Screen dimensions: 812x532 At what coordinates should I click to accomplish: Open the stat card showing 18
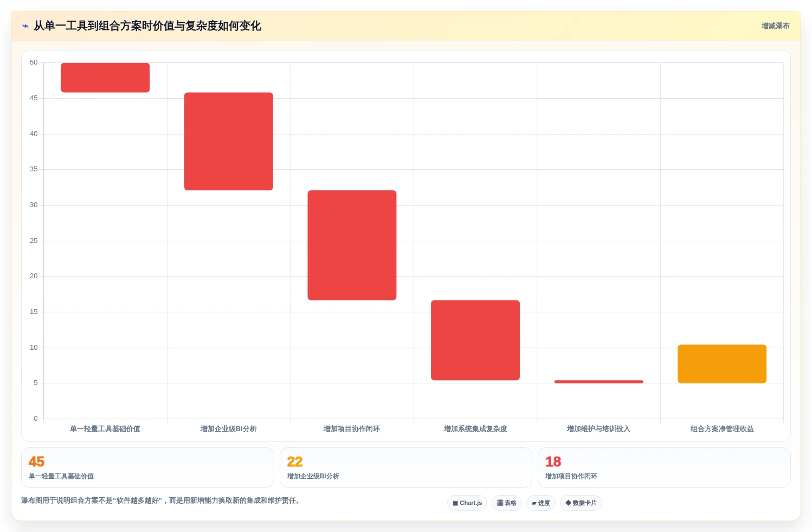click(664, 467)
